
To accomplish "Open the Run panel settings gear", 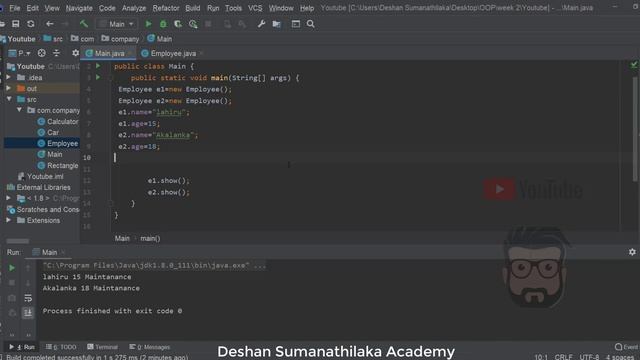I will click(632, 252).
